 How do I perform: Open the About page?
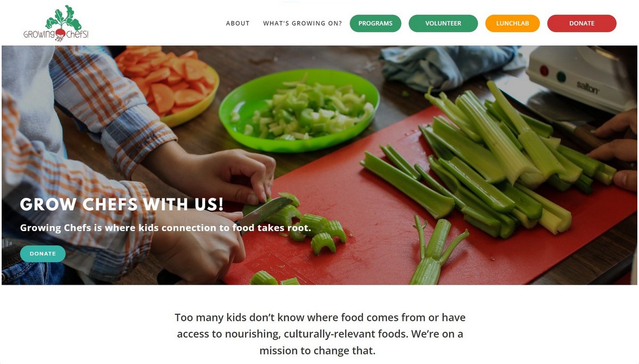coord(237,23)
